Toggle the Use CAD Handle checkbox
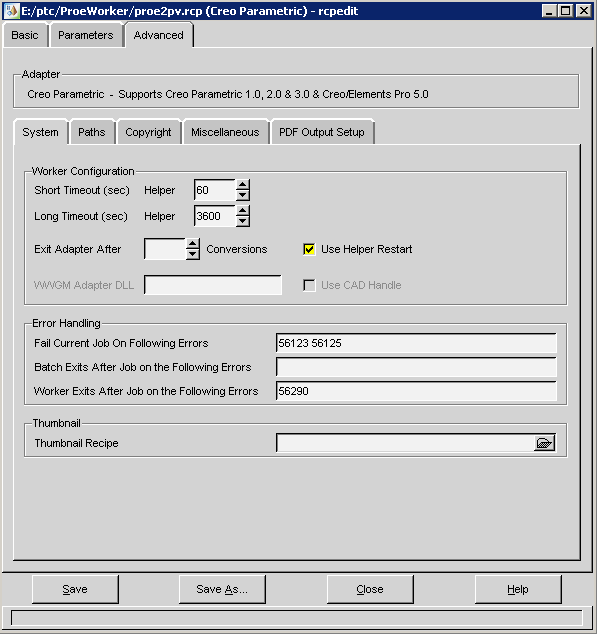The width and height of the screenshot is (597, 634). coord(309,285)
